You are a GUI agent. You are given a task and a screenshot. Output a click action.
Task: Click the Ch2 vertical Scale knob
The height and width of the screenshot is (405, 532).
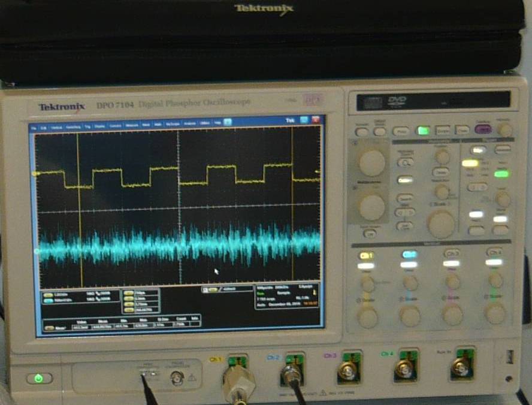click(410, 316)
